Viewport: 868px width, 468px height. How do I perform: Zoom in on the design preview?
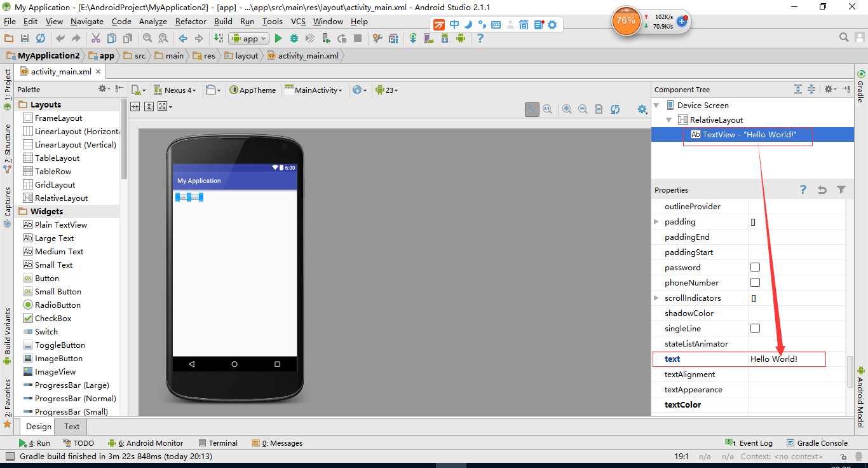(x=567, y=109)
